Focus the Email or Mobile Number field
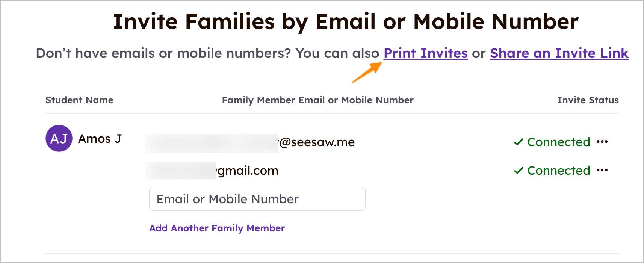 pos(257,199)
